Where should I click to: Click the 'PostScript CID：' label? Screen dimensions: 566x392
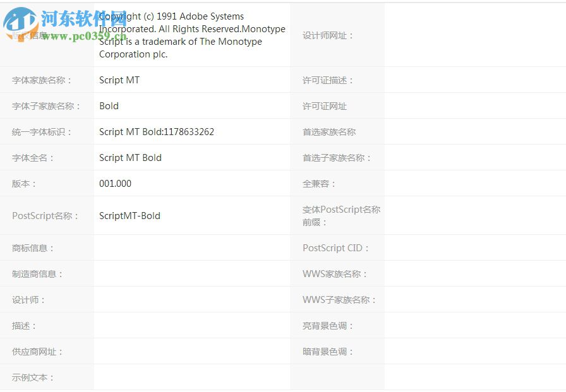point(335,248)
